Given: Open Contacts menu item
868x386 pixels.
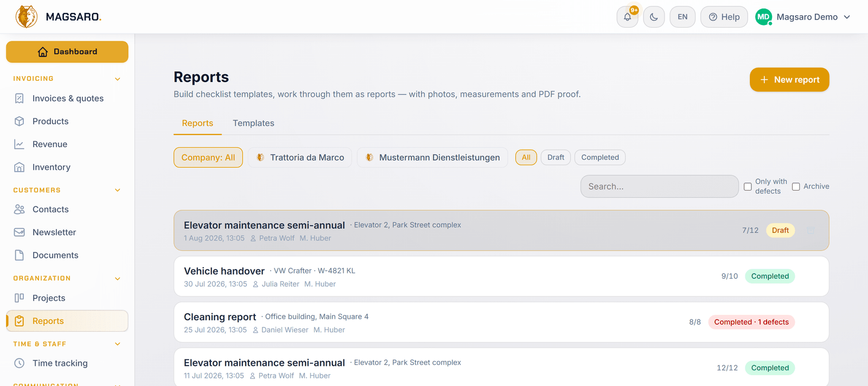Looking at the screenshot, I should coord(67,209).
